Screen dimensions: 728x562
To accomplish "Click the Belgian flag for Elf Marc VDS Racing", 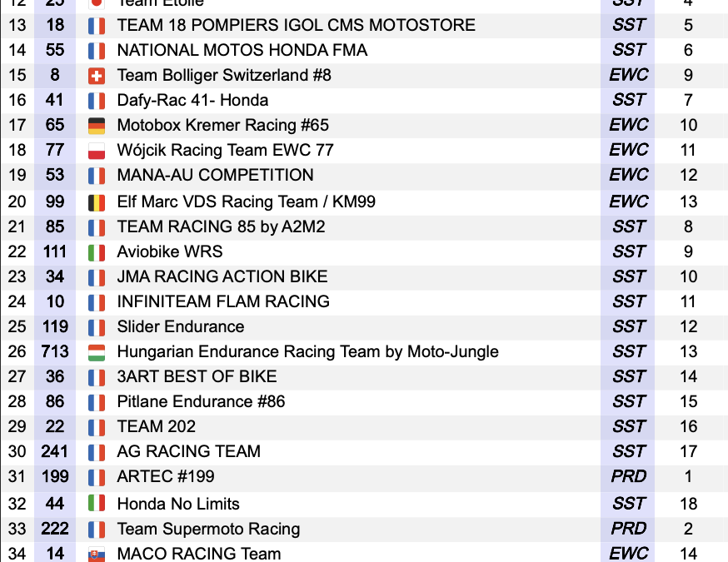I will 97,203.
